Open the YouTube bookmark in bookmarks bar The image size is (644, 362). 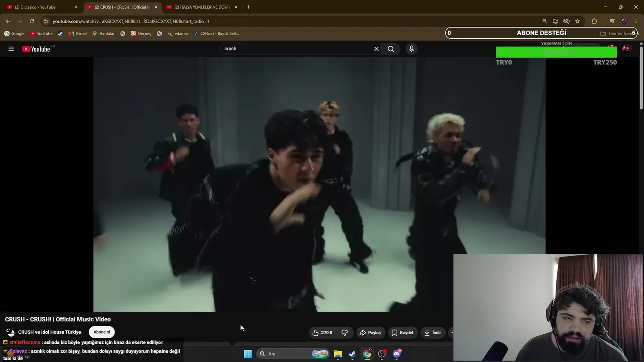point(41,34)
